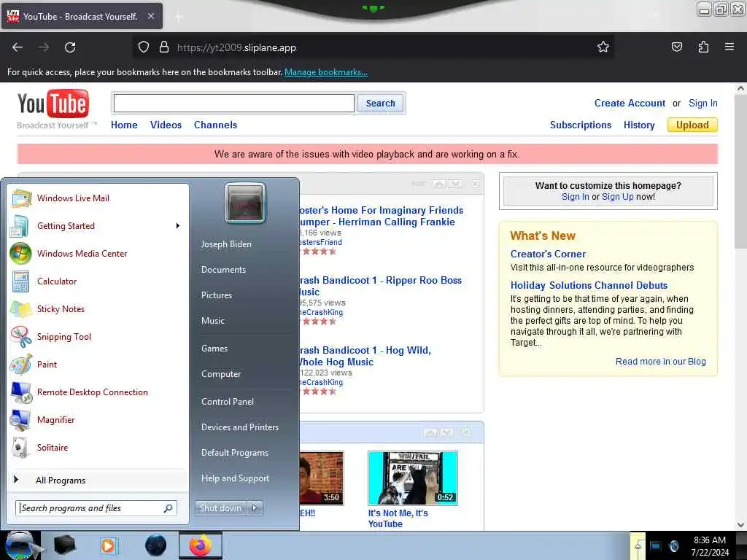Open Read more in our Blog
The height and width of the screenshot is (560, 747).
tap(660, 362)
